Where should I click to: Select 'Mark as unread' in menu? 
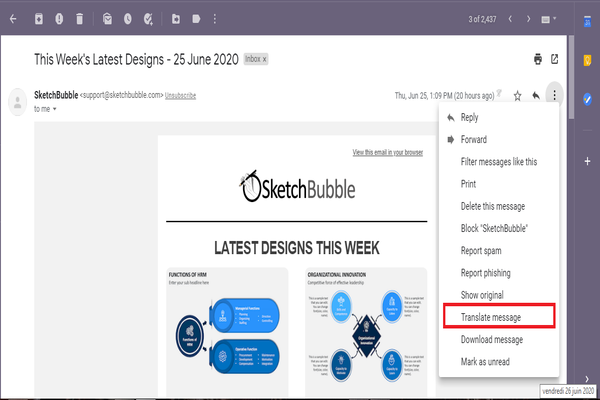499,362
